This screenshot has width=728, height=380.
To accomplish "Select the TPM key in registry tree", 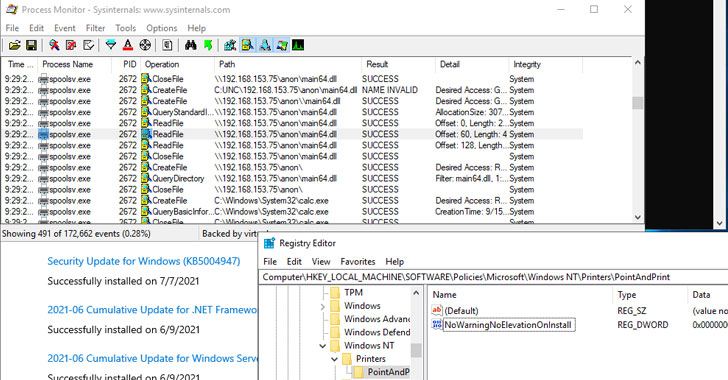I will pyautogui.click(x=353, y=292).
